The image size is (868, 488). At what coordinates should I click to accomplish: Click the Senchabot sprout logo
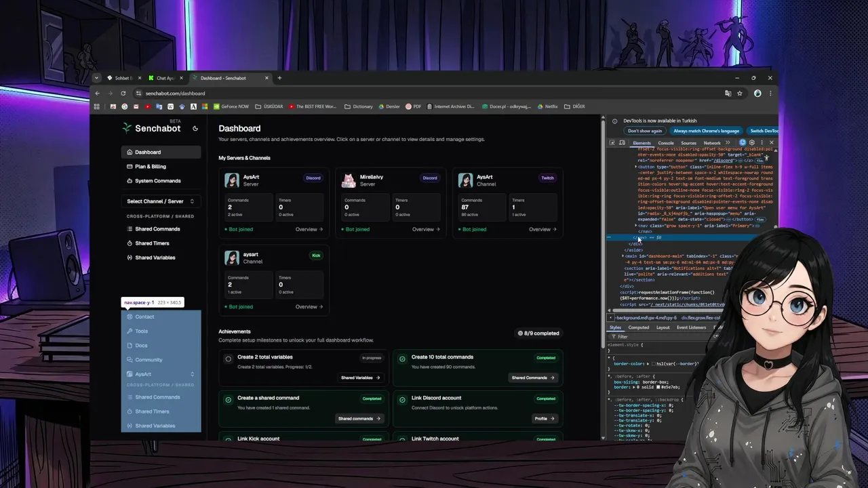tap(127, 127)
